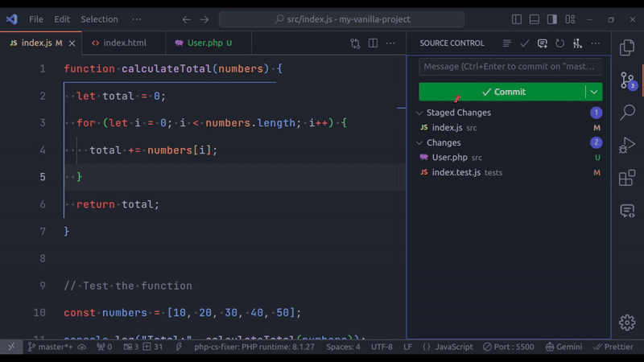Switch to the index.html tab

coord(124,43)
